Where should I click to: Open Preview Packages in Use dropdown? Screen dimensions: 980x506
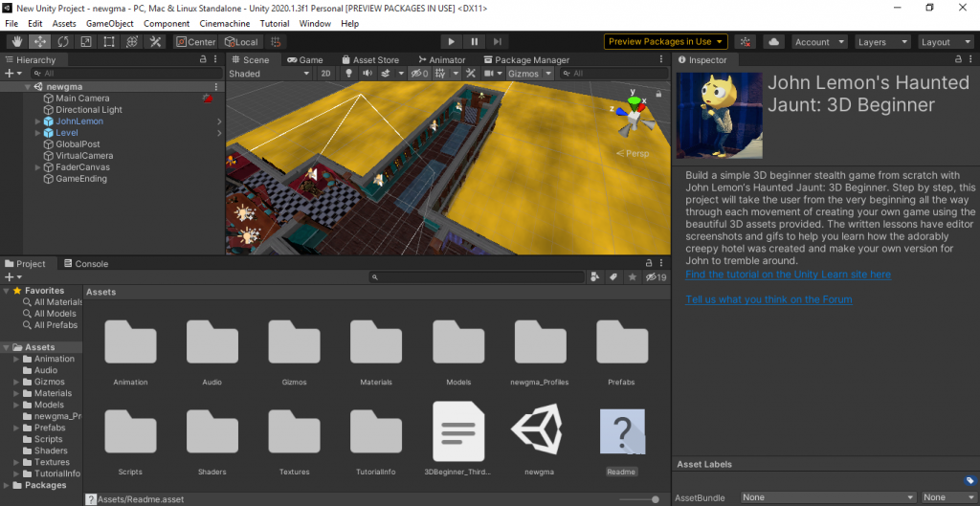click(x=666, y=42)
